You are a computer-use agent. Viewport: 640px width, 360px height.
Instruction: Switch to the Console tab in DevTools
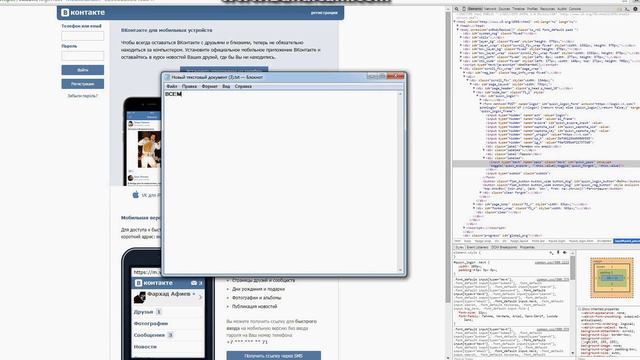point(575,9)
